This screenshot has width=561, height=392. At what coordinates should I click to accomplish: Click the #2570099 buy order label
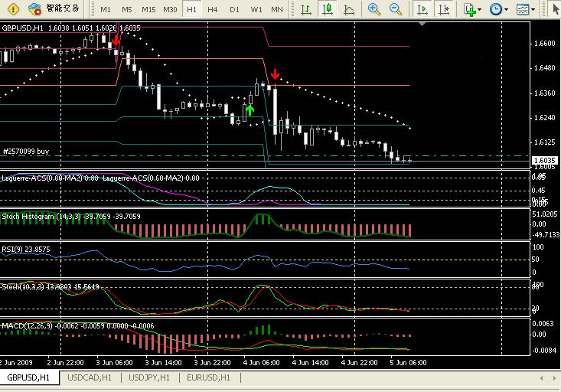click(x=26, y=152)
